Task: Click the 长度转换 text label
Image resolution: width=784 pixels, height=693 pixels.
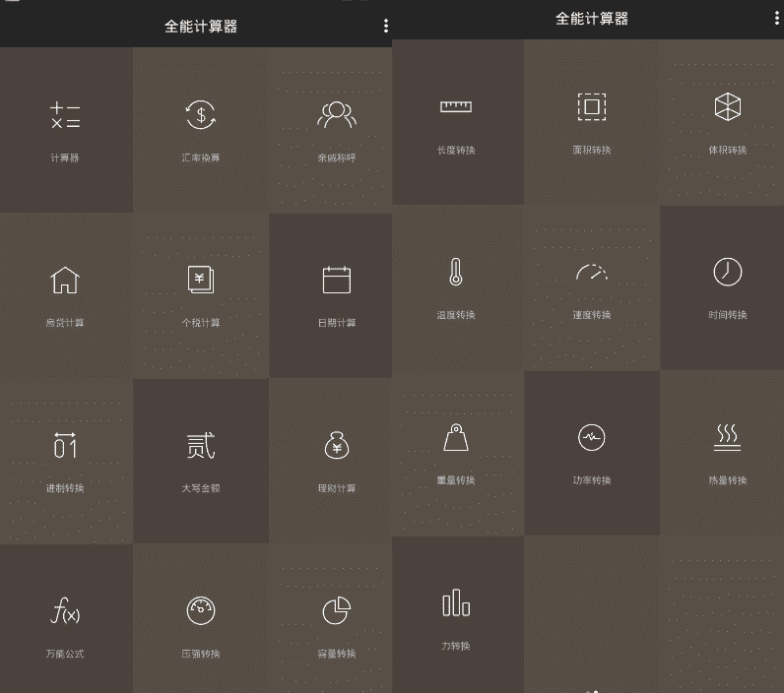Action: click(x=455, y=150)
